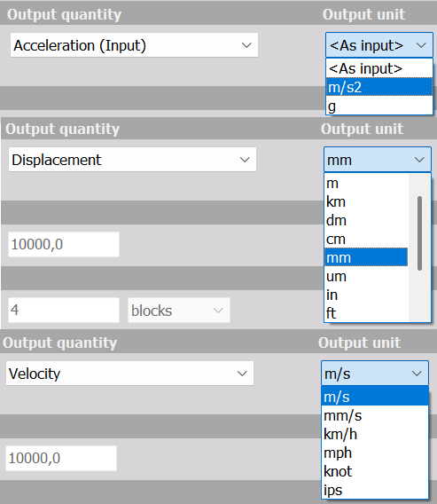The height and width of the screenshot is (504, 437).
Task: Click the upper 10000,0 input field
Action: 64,244
